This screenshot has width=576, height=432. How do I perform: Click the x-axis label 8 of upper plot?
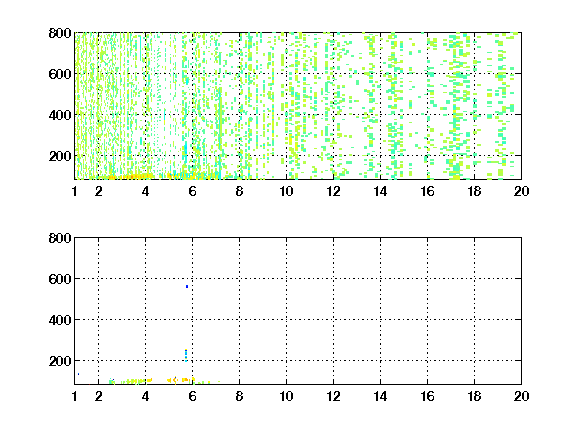pos(240,191)
